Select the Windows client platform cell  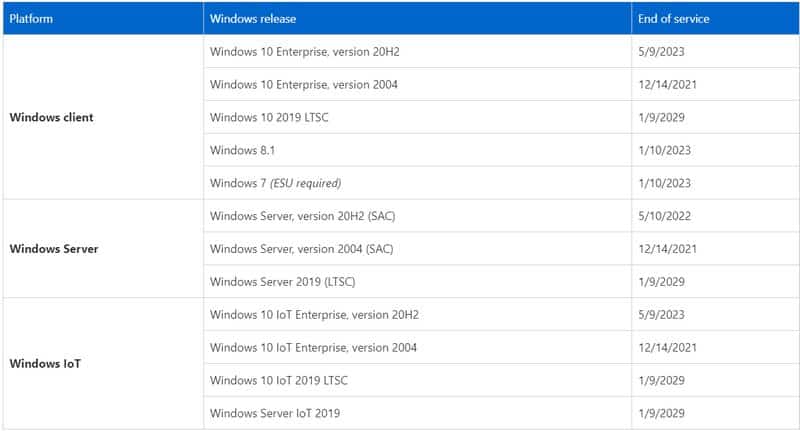coord(51,117)
